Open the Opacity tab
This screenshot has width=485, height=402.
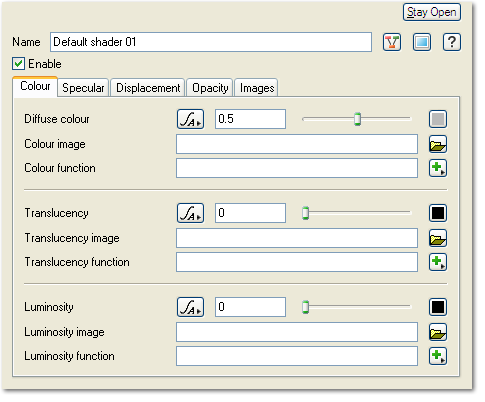click(x=210, y=88)
